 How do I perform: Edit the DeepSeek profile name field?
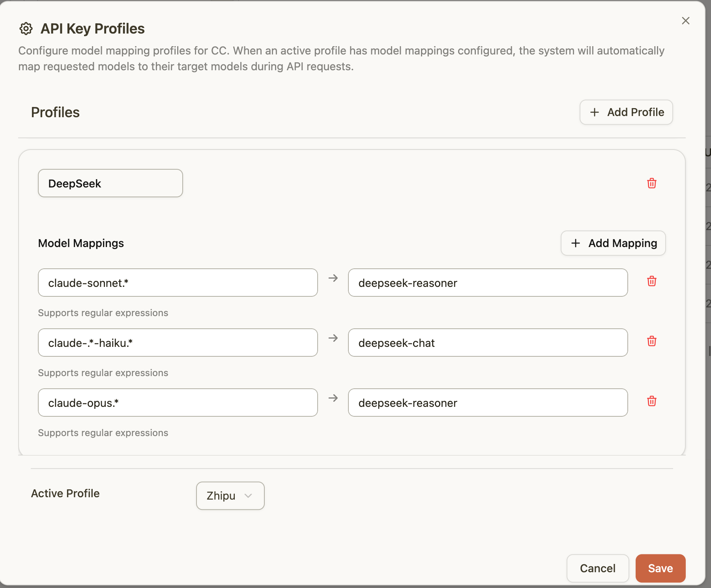pos(110,183)
